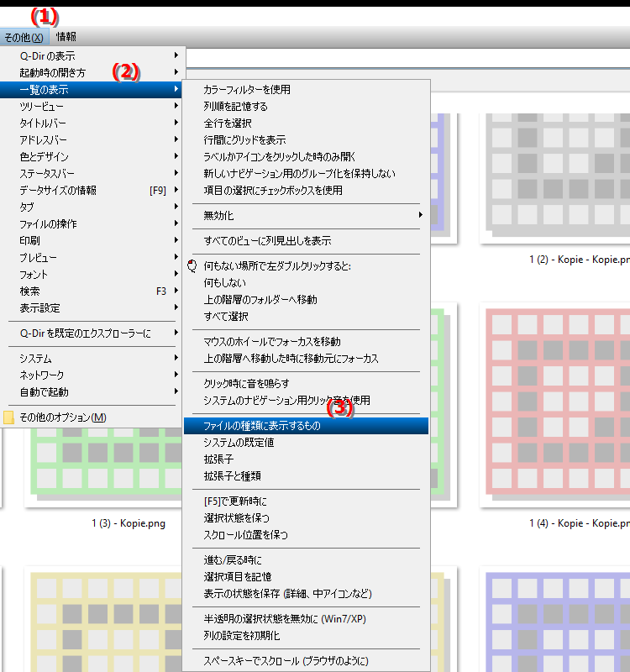Screen dimensions: 630x672
Task: Toggle 全行を選択 option
Action: [306, 123]
